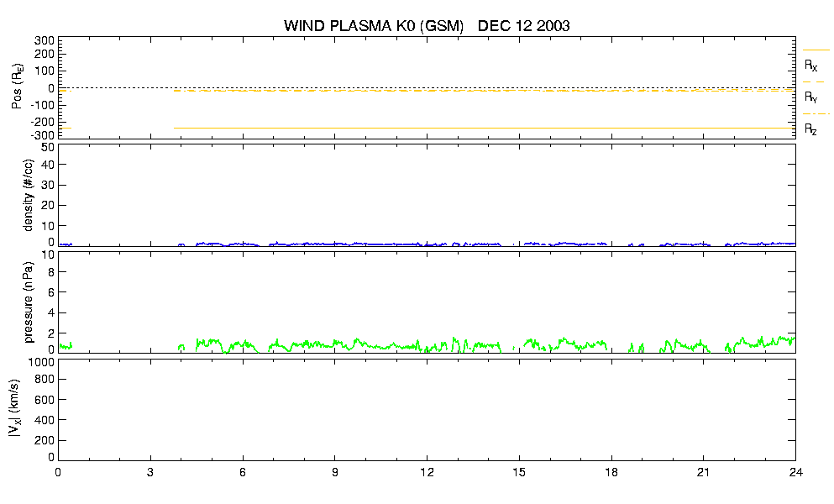Viewport: 834px width, 504px height.
Task: Click the x-axis tick label 0
Action: click(58, 472)
